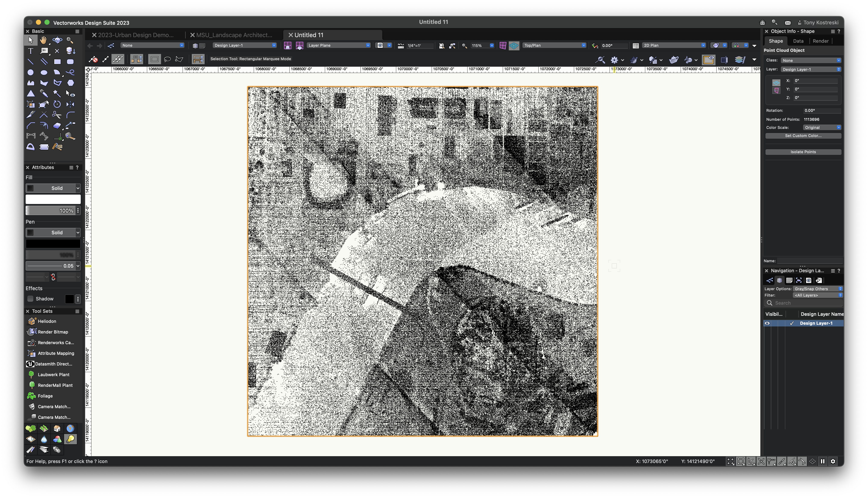This screenshot has height=498, width=868.
Task: Toggle visibility of Design Layer-1
Action: pyautogui.click(x=767, y=323)
